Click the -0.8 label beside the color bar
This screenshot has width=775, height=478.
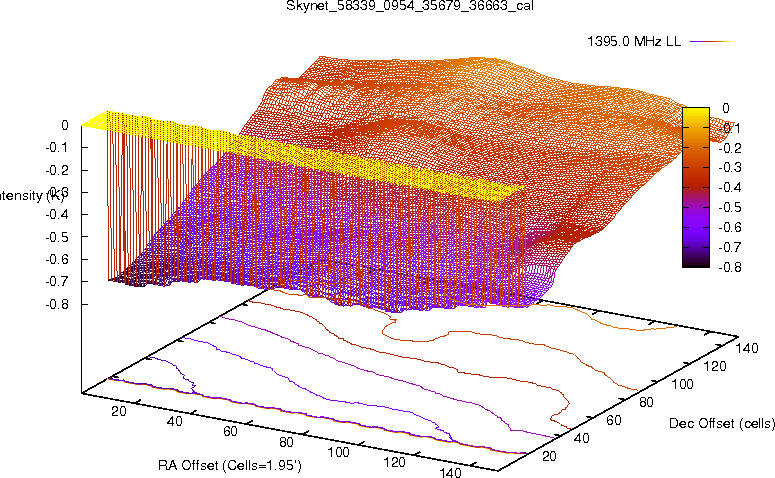(x=730, y=267)
